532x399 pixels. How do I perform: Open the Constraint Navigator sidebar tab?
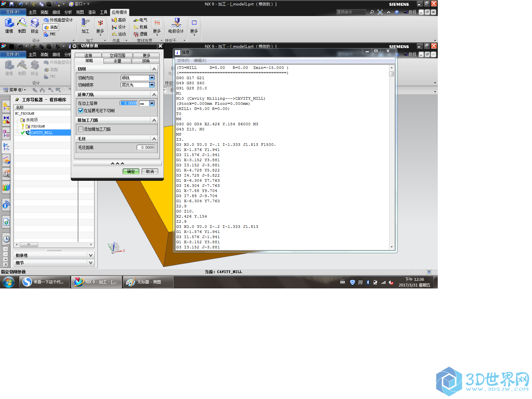[6, 120]
